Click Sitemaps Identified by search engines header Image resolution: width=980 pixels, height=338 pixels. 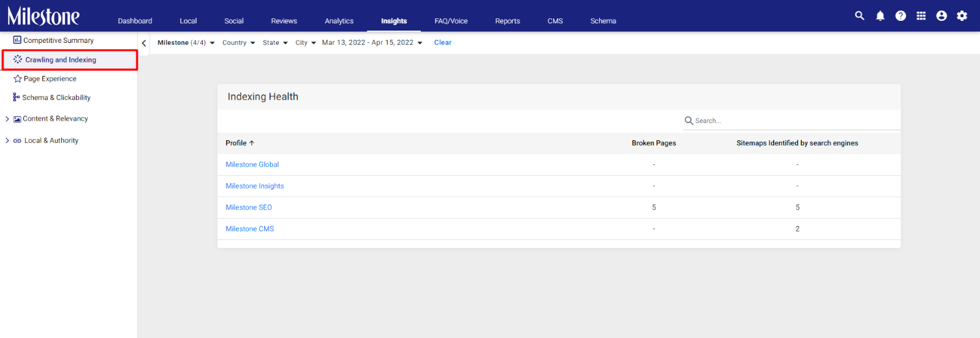click(797, 143)
